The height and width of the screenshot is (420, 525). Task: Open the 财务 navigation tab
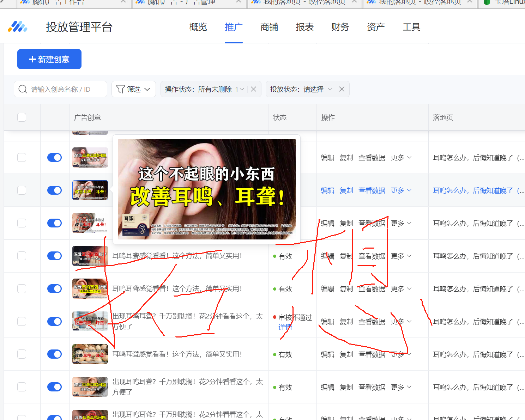pyautogui.click(x=340, y=27)
